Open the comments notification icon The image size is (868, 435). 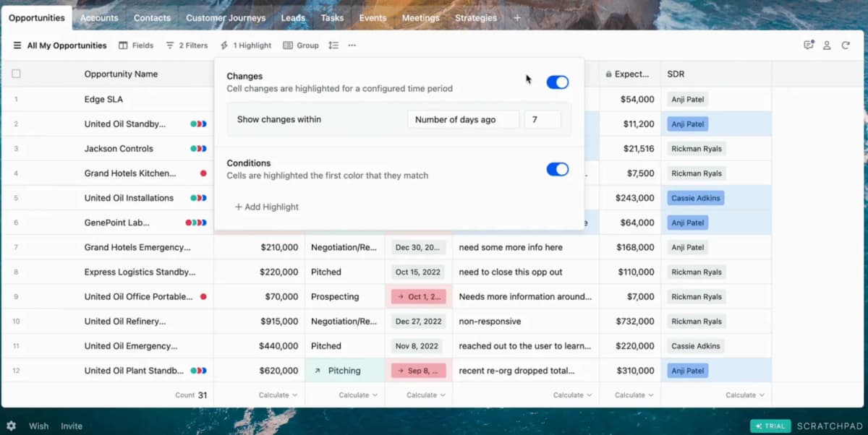809,46
